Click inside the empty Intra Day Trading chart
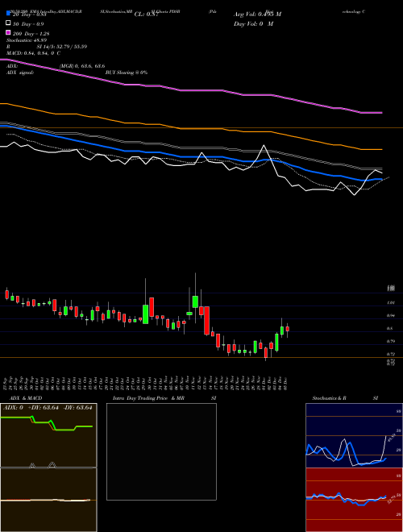Screen dimensions: 403x532 coord(161,451)
